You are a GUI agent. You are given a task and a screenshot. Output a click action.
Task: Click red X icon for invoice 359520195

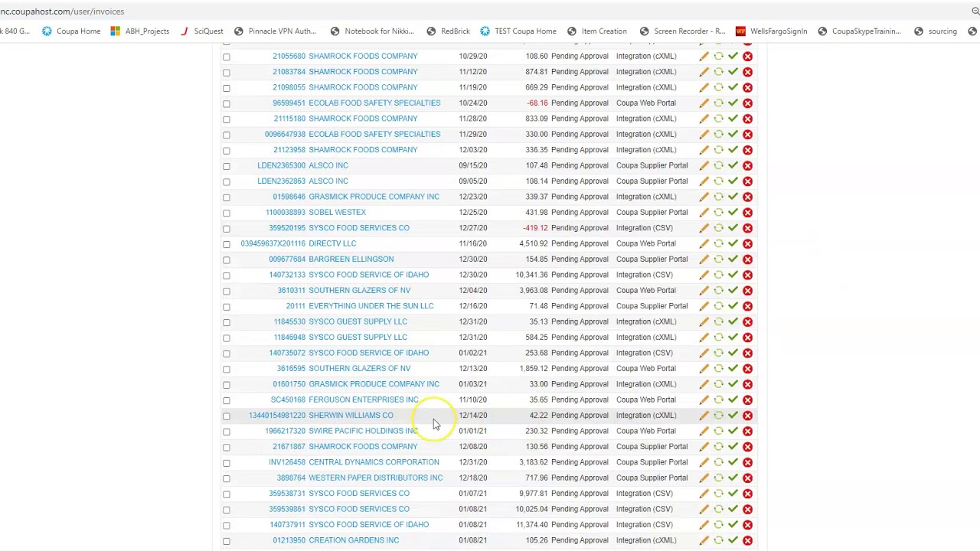coord(747,228)
